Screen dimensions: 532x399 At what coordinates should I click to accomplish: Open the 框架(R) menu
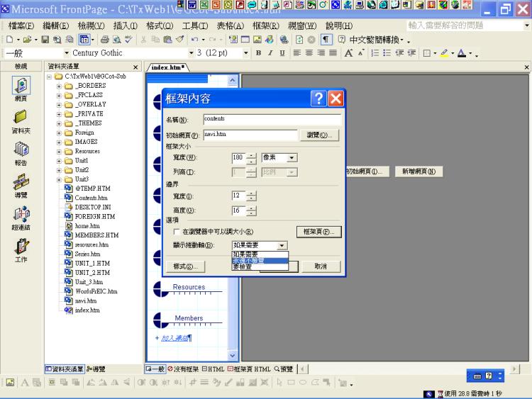tap(266, 26)
